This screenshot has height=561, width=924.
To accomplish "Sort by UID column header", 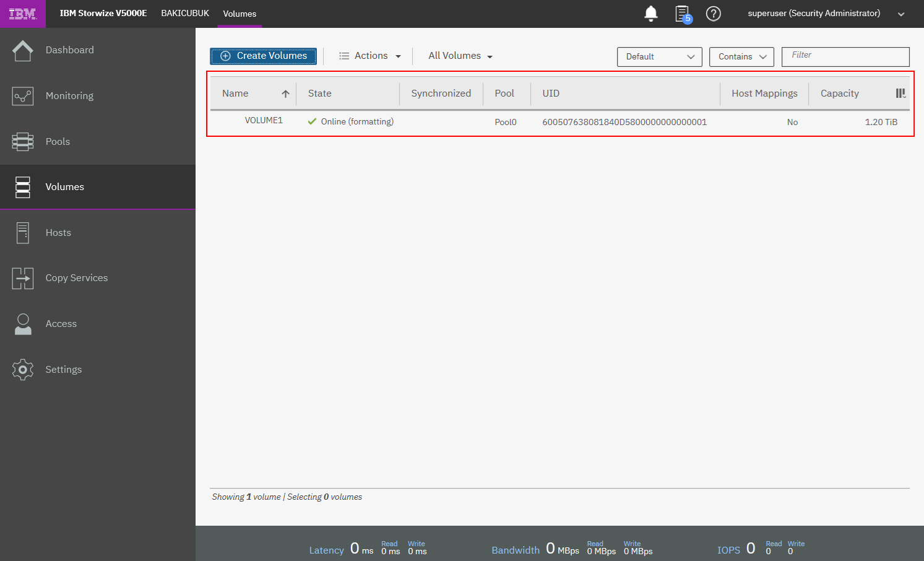I will click(551, 94).
